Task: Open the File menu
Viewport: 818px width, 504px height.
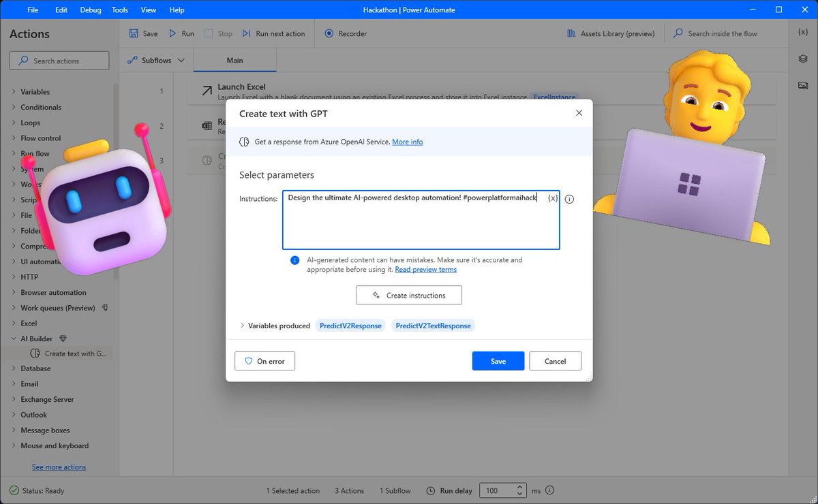Action: point(33,10)
